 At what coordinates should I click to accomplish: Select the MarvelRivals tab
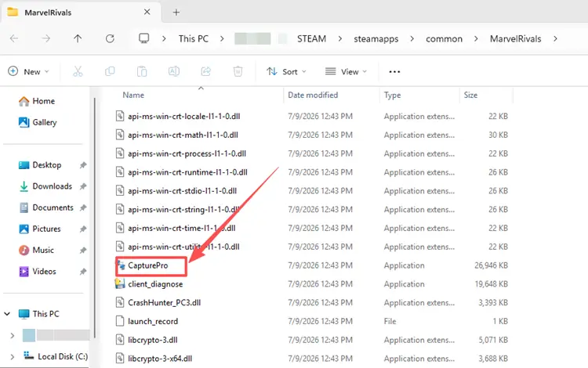click(x=81, y=13)
